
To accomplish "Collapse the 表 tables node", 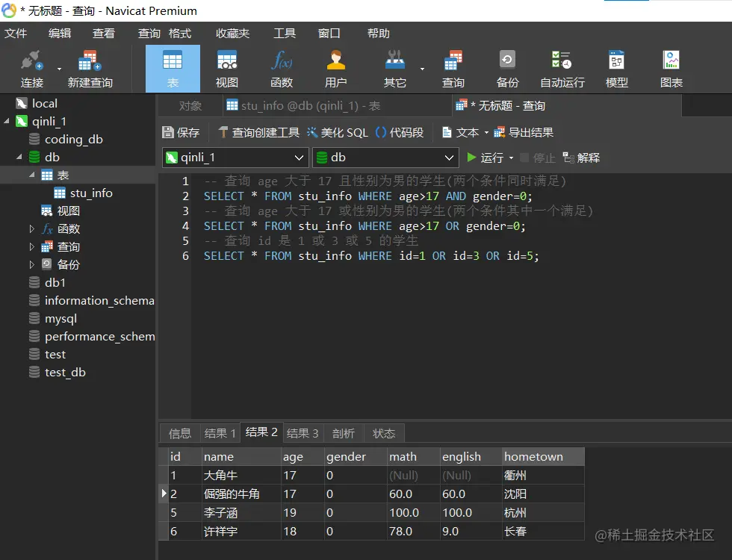I will click(x=31, y=175).
